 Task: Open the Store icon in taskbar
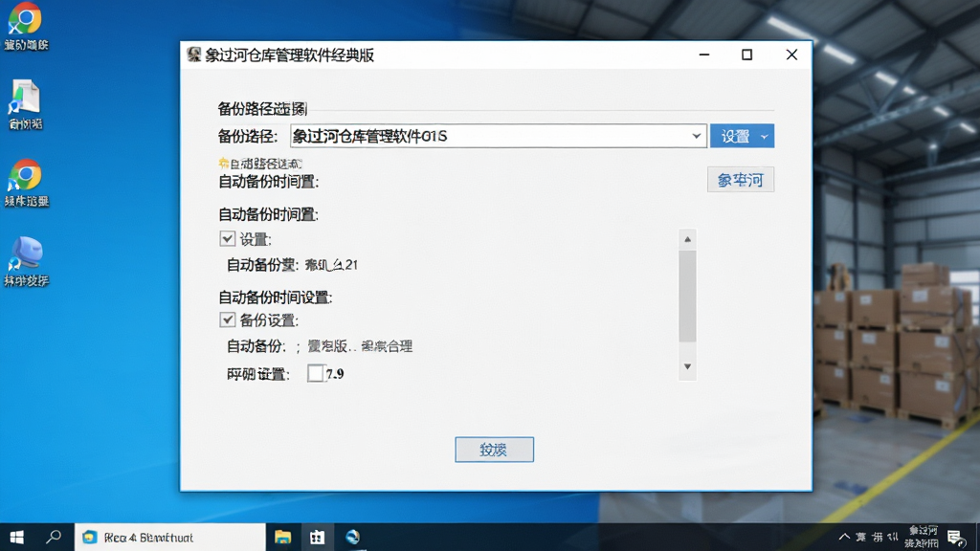[318, 538]
